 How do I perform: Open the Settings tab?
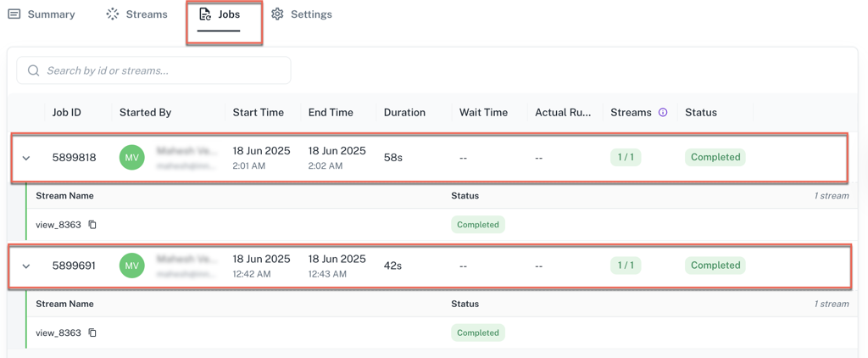point(302,14)
